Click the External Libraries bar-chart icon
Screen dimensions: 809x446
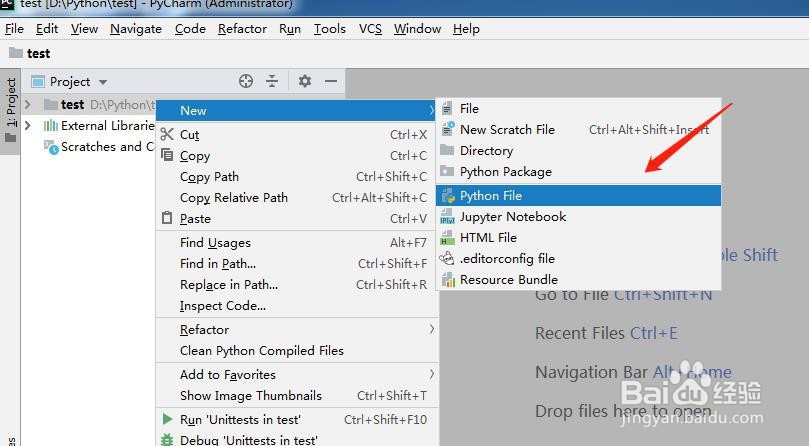click(51, 125)
